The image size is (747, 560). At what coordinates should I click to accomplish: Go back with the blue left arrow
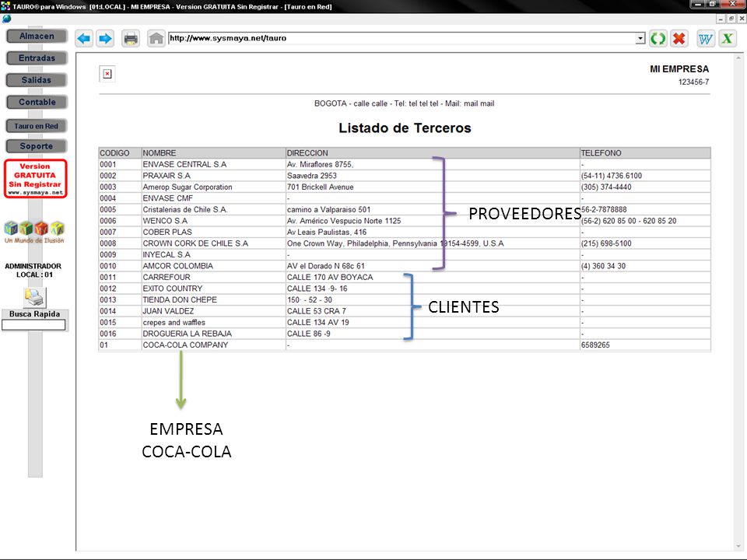(x=84, y=38)
